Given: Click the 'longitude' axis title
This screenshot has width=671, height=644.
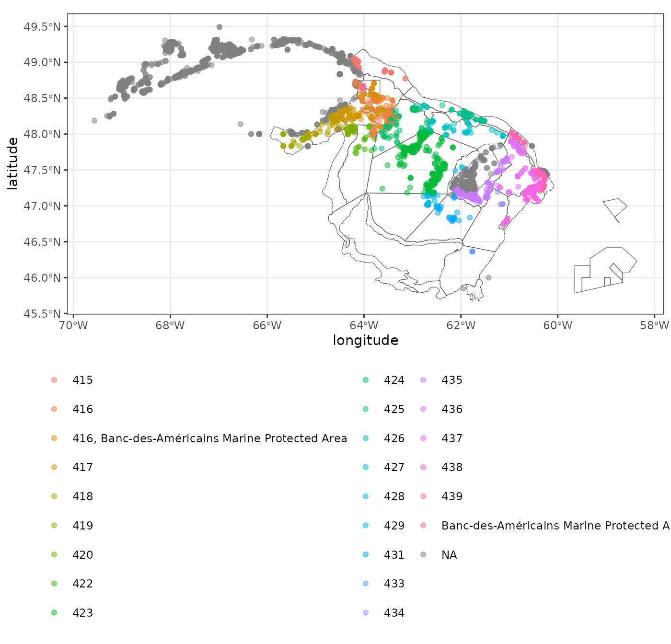Looking at the screenshot, I should 365,340.
